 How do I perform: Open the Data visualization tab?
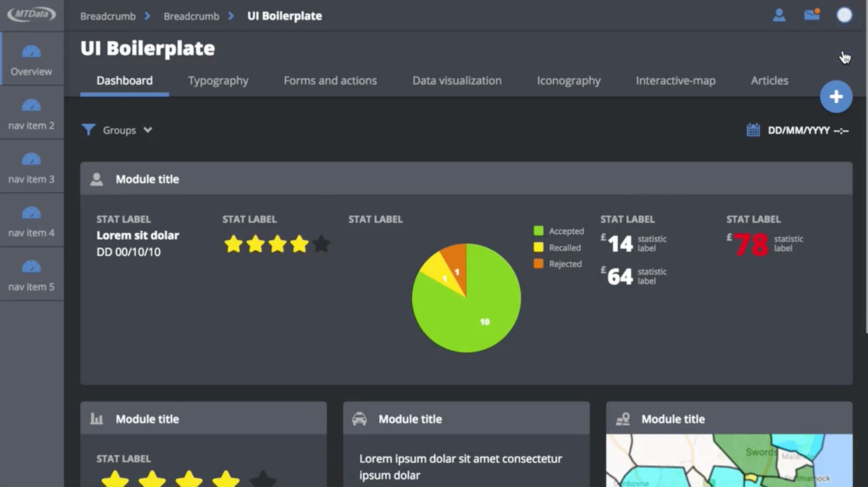457,81
